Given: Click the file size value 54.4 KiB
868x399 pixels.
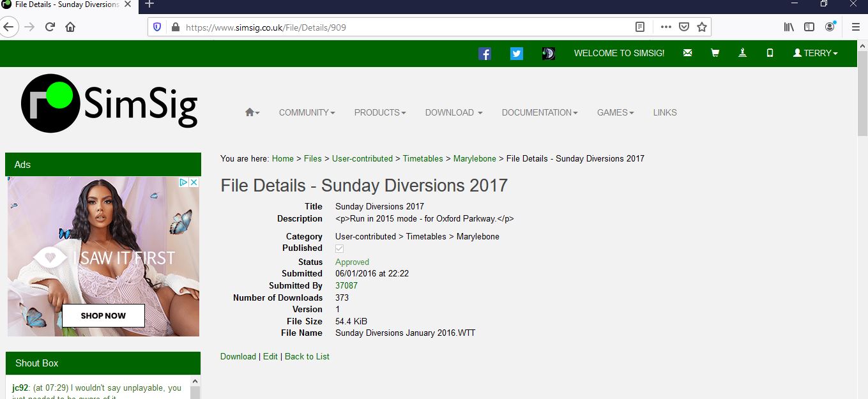Looking at the screenshot, I should (x=351, y=321).
